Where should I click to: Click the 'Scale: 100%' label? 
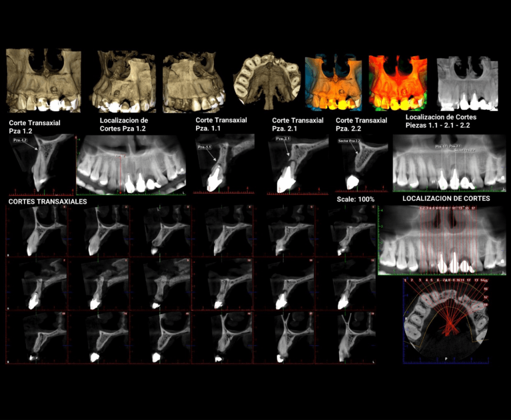[x=355, y=199]
